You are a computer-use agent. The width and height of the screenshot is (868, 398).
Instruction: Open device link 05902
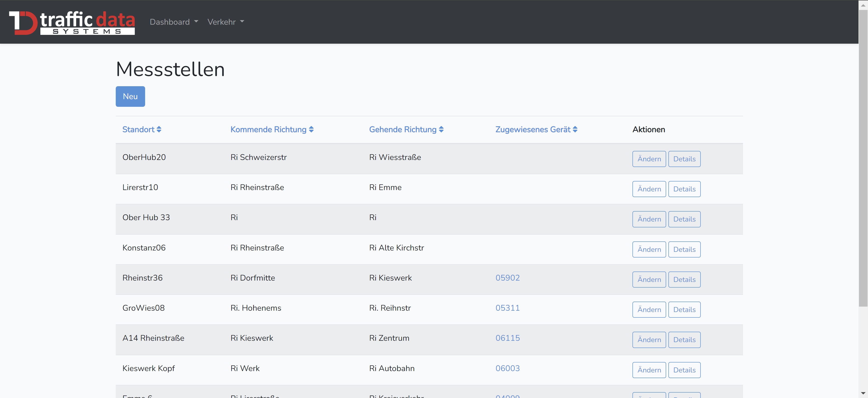507,278
